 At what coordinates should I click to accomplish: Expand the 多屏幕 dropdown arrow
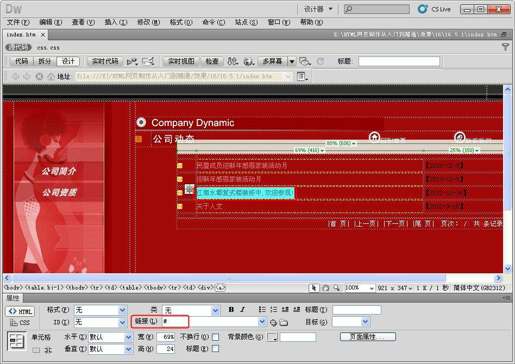(292, 61)
